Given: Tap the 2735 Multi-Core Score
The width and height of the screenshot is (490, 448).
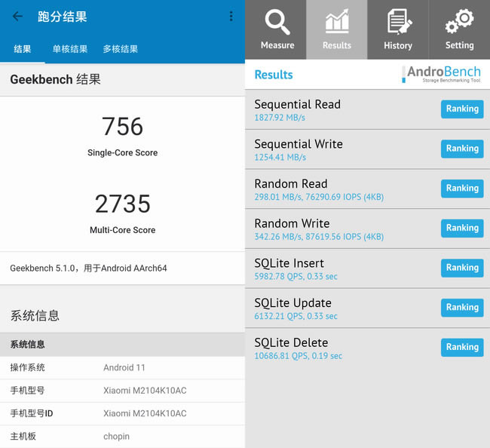Looking at the screenshot, I should pos(122,204).
